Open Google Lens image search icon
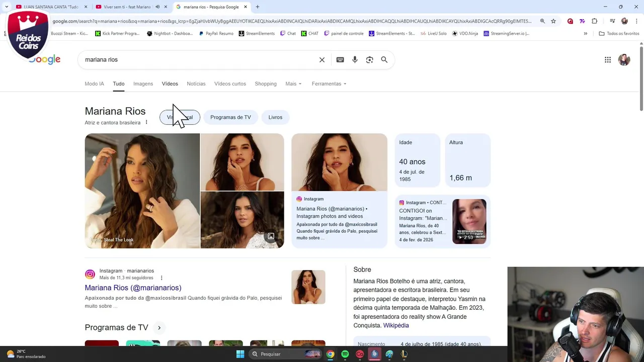Screen dimensions: 644x362 (x=370, y=60)
